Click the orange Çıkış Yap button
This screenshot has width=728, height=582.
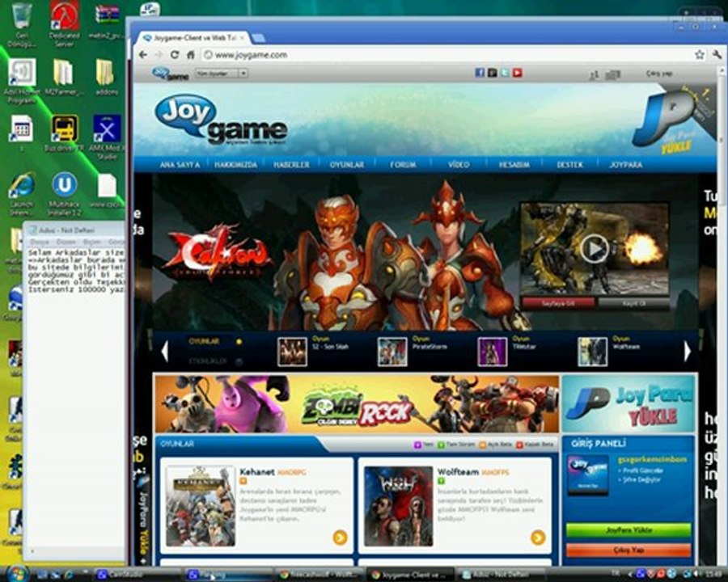pyautogui.click(x=629, y=550)
